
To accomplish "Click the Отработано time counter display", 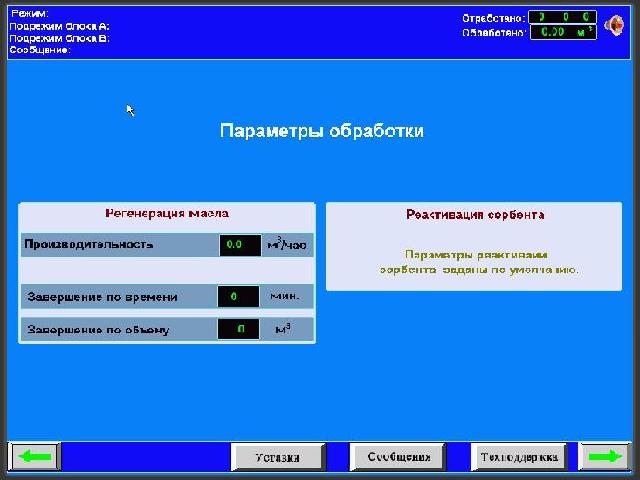I will tap(561, 17).
